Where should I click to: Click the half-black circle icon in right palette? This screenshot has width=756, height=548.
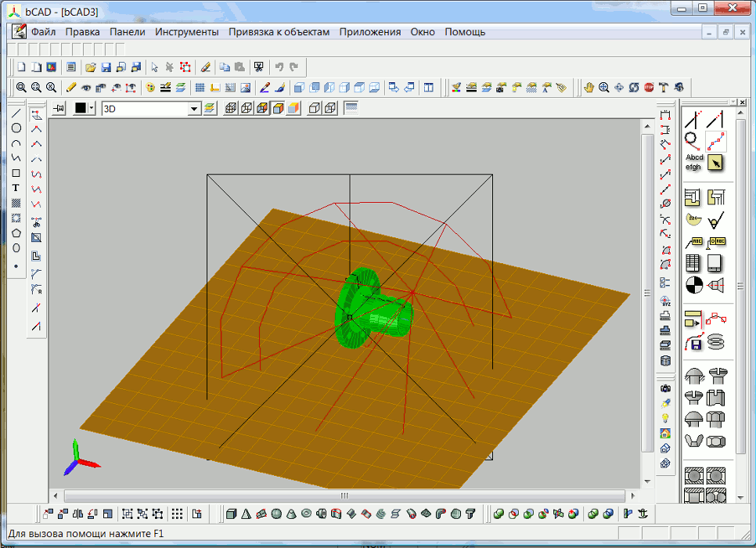click(694, 285)
